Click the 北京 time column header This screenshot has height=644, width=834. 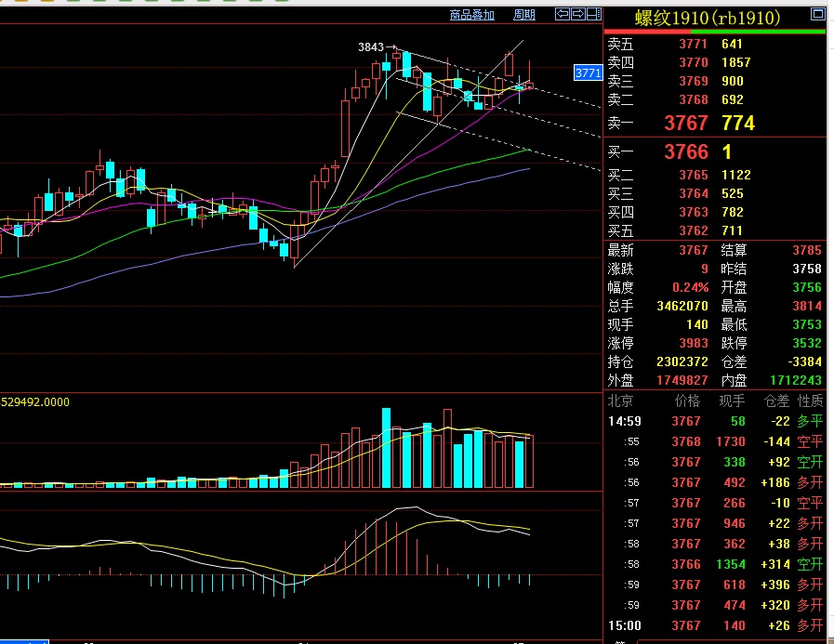(x=620, y=401)
